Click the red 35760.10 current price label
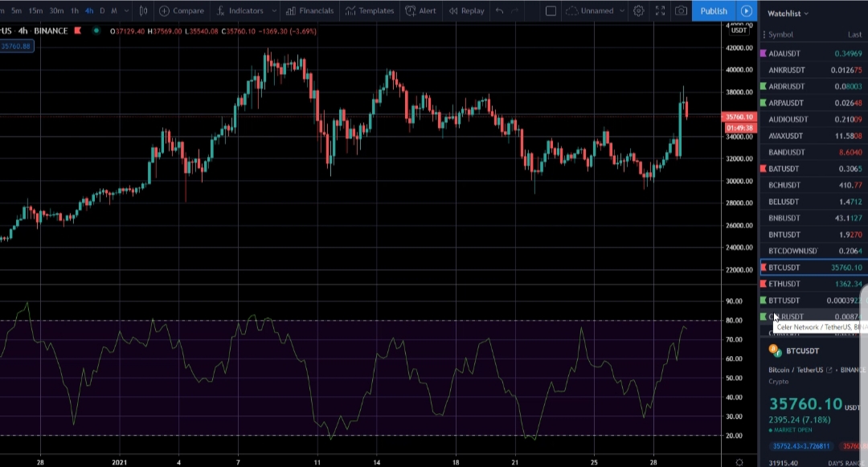This screenshot has width=868, height=467. point(739,117)
